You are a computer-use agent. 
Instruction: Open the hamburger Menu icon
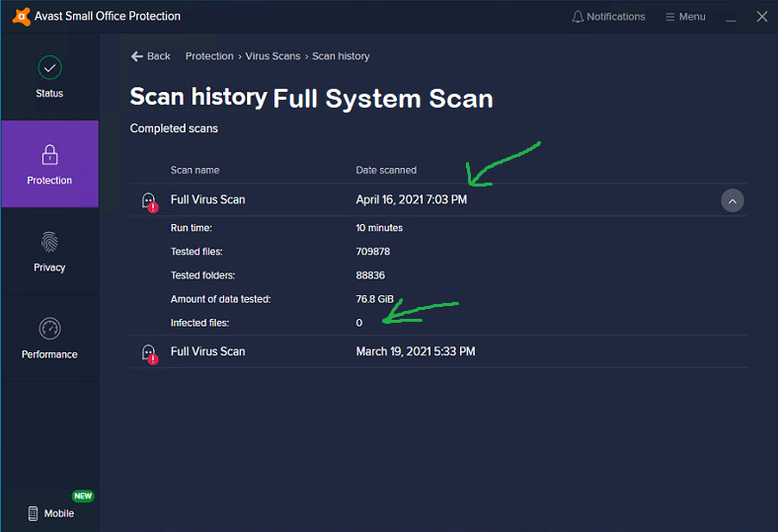click(x=669, y=17)
